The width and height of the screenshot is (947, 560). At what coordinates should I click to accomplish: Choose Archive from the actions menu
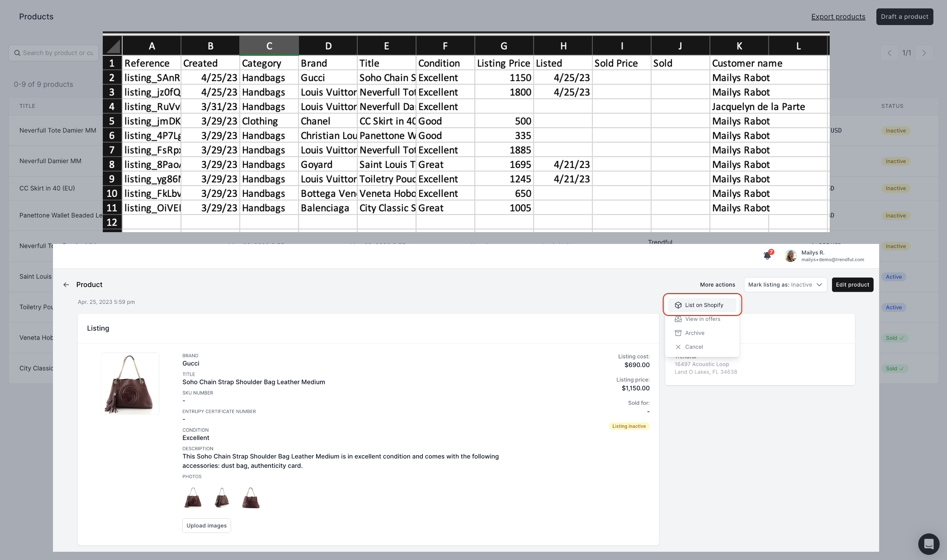pos(694,333)
